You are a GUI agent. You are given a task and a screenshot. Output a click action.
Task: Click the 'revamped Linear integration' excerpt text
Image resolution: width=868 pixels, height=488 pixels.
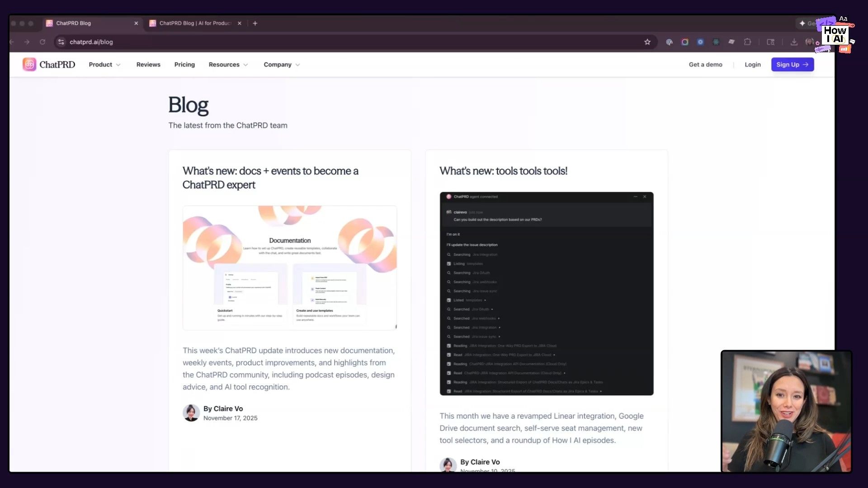pos(542,428)
